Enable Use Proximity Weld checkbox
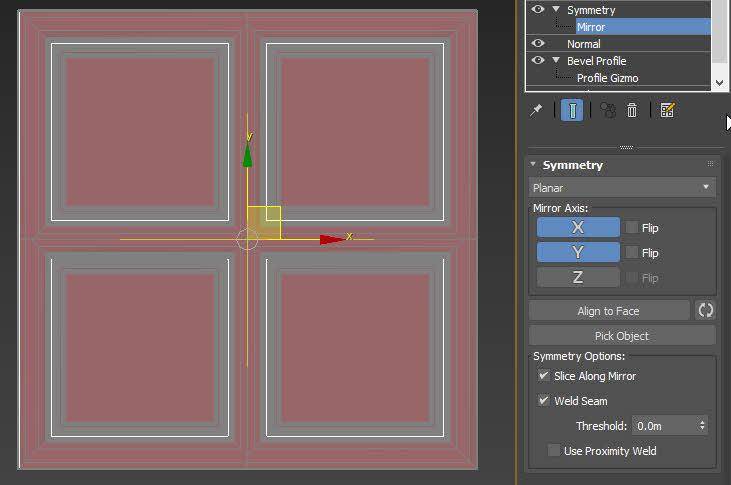The height and width of the screenshot is (485, 731). pos(554,451)
